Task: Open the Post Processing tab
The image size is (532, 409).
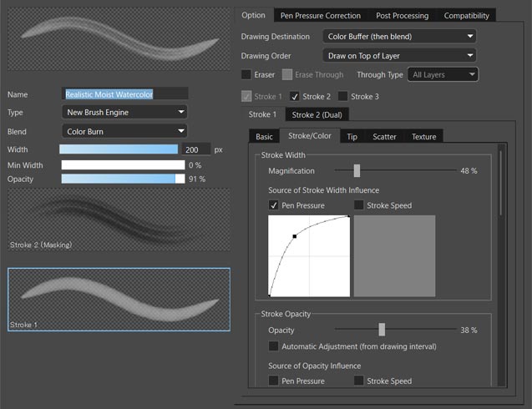Action: coord(402,15)
